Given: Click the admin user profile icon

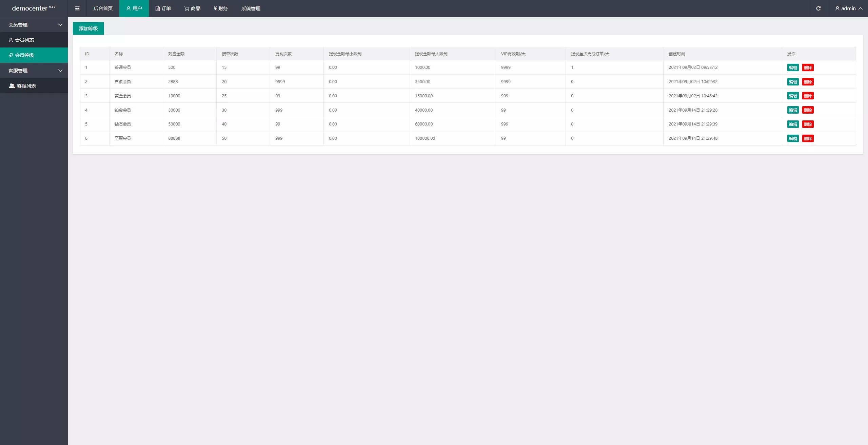Looking at the screenshot, I should (x=837, y=8).
